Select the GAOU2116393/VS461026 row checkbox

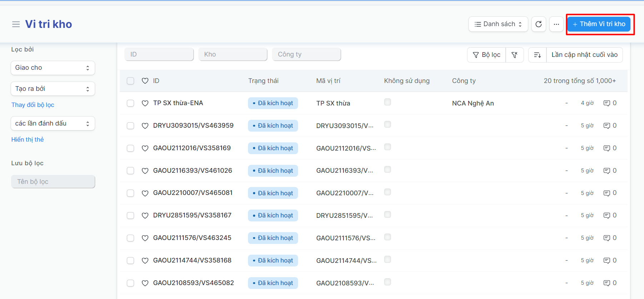(x=130, y=171)
